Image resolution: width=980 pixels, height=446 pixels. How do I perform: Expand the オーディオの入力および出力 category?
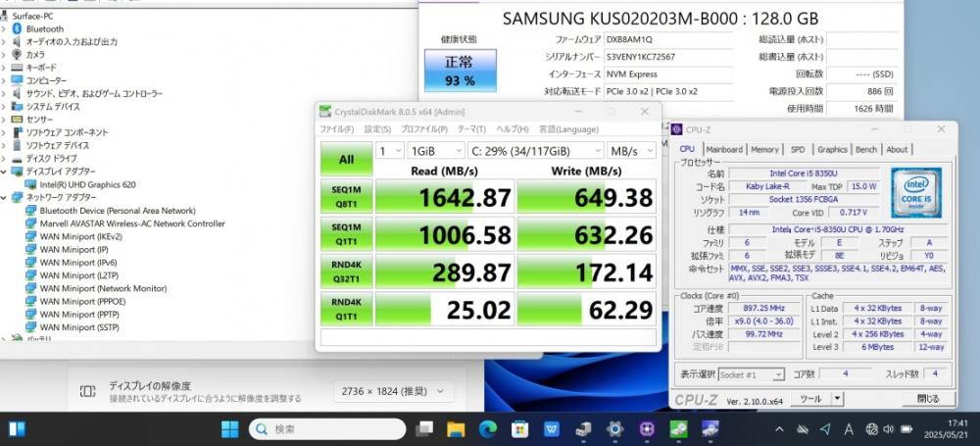pos(4,42)
